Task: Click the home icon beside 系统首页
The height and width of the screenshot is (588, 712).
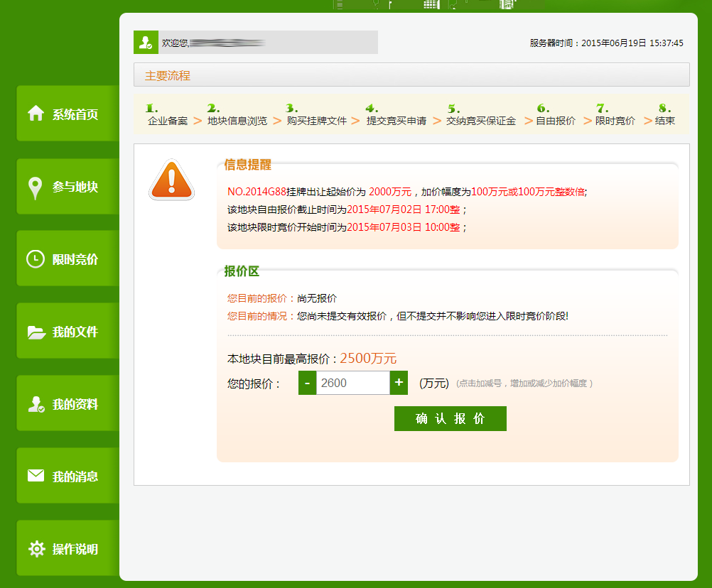Action: [x=36, y=114]
